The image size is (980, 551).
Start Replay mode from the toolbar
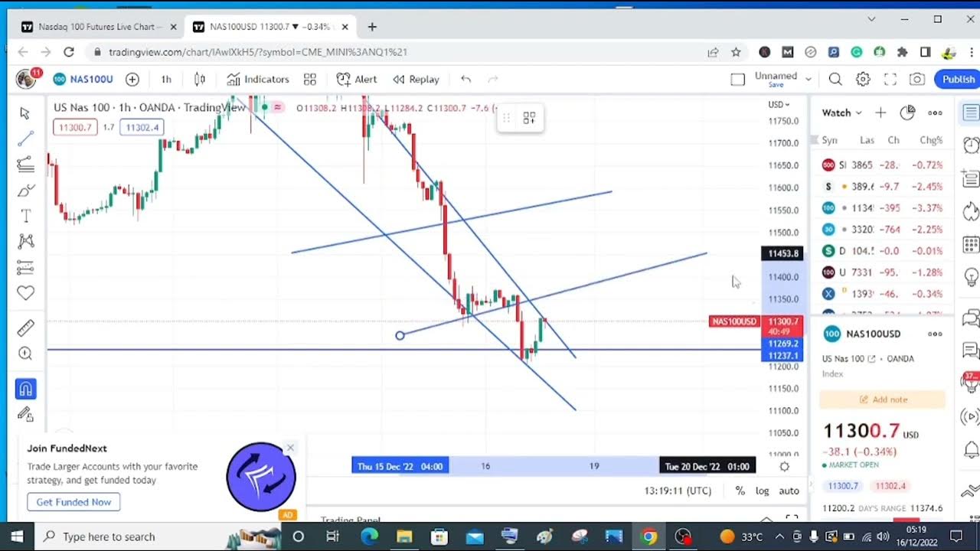416,79
